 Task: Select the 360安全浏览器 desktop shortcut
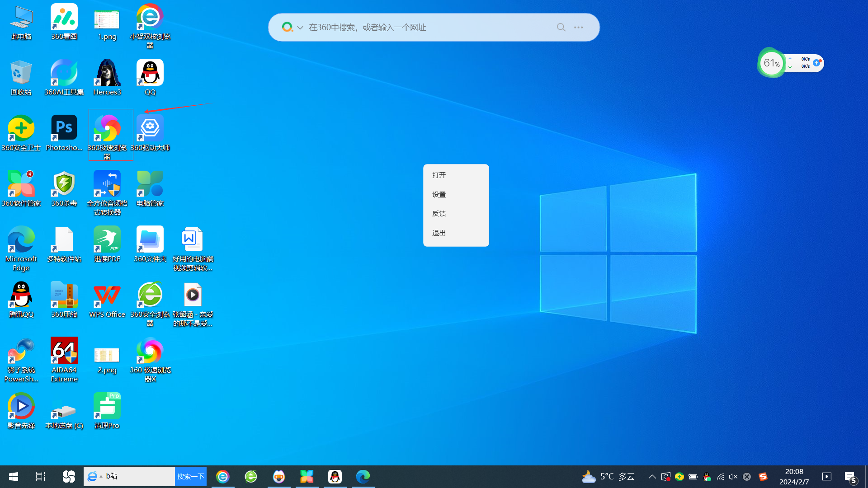[150, 304]
